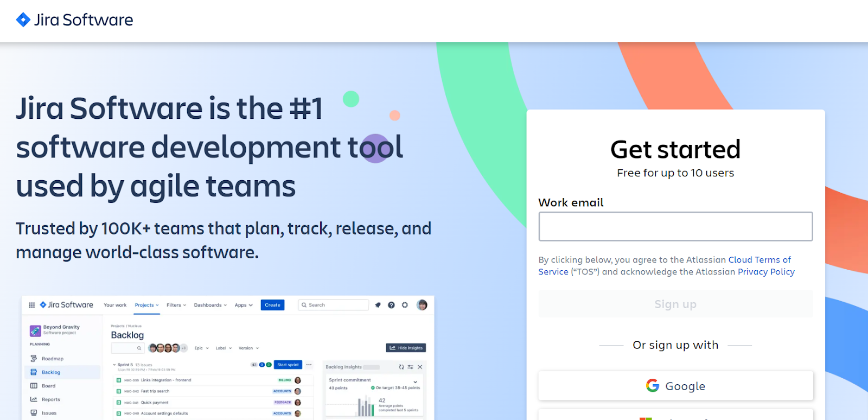Viewport: 868px width, 420px height.
Task: Open the settings gear icon
Action: click(x=405, y=305)
